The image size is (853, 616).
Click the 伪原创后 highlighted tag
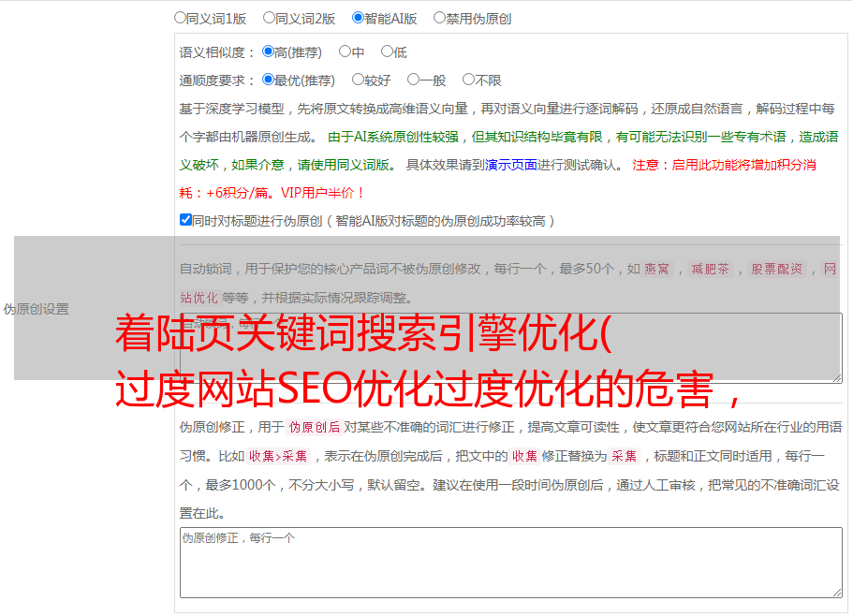(315, 427)
